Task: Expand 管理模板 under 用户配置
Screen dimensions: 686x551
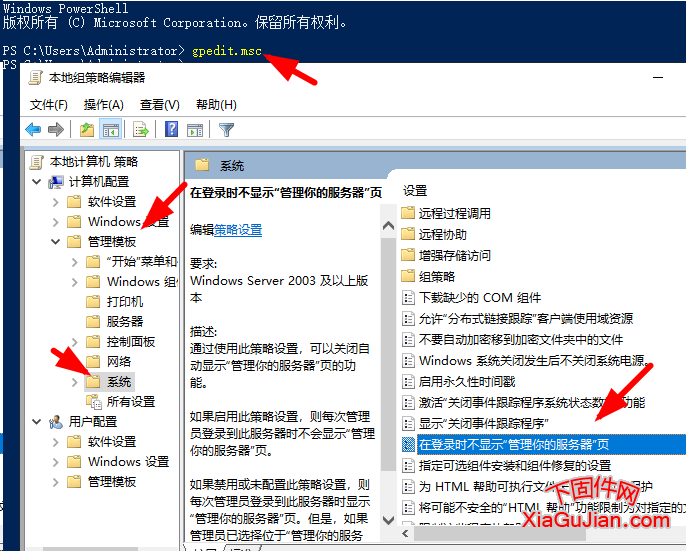Action: tap(56, 482)
